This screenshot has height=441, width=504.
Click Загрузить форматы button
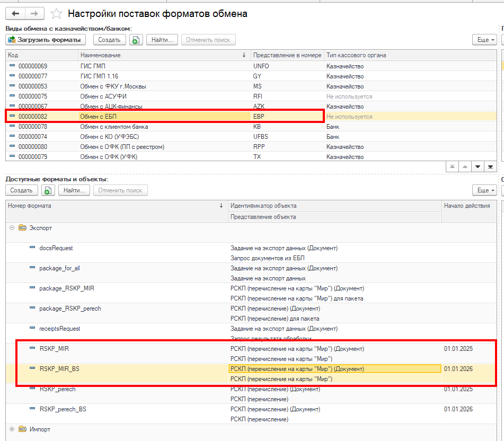tap(46, 40)
